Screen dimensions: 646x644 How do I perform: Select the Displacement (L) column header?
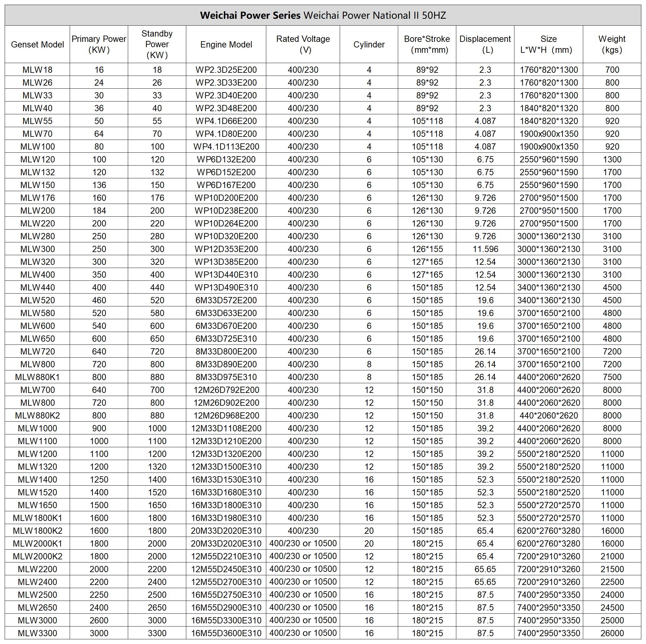click(485, 44)
